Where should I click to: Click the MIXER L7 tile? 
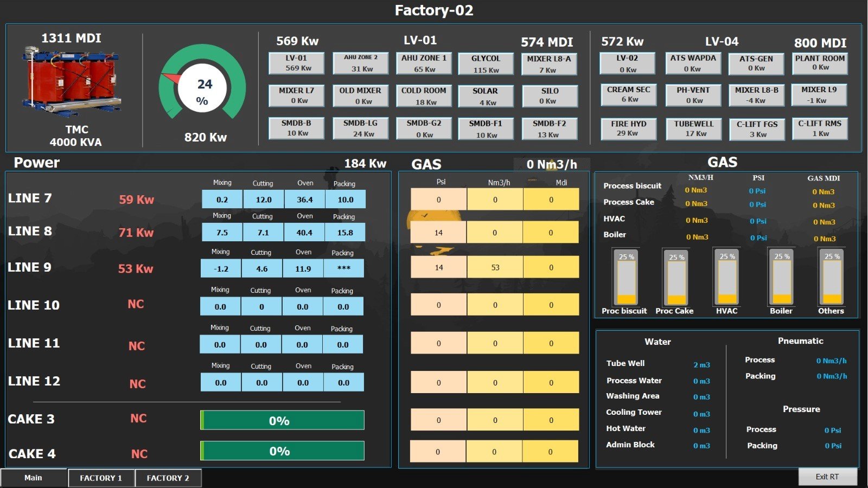pos(297,95)
